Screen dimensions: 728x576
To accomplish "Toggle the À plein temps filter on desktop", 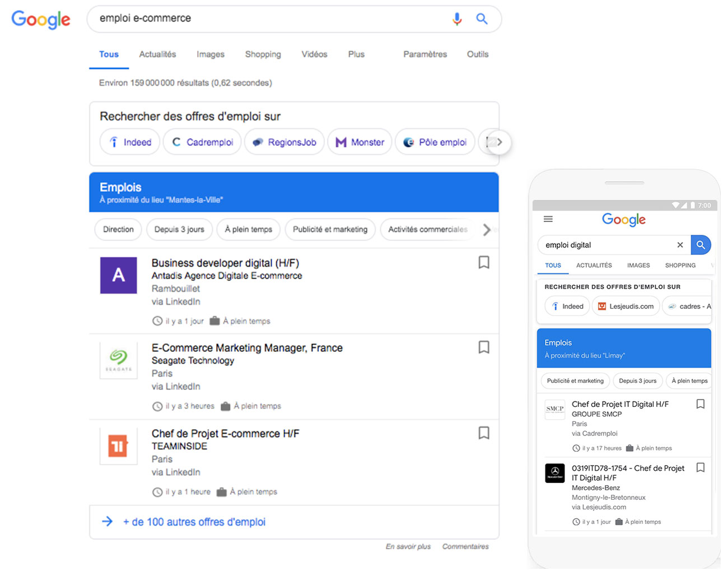I will [249, 229].
